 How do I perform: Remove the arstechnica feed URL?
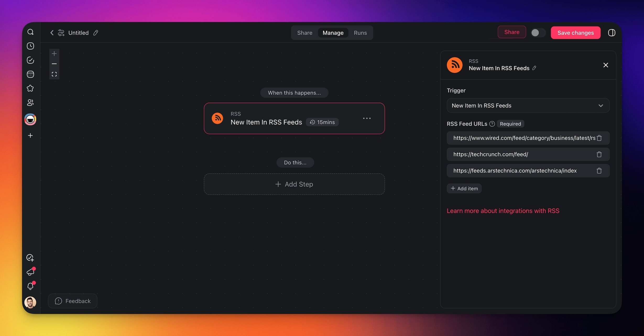[599, 171]
